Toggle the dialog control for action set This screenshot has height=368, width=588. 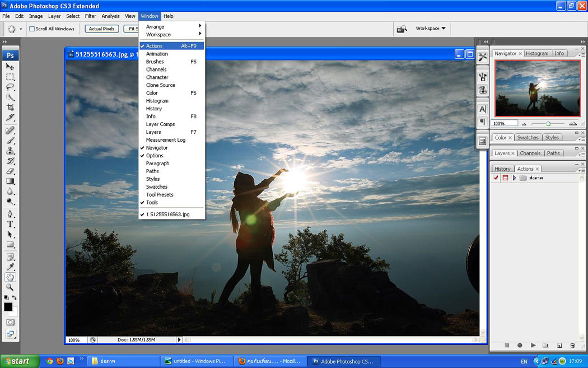[505, 178]
